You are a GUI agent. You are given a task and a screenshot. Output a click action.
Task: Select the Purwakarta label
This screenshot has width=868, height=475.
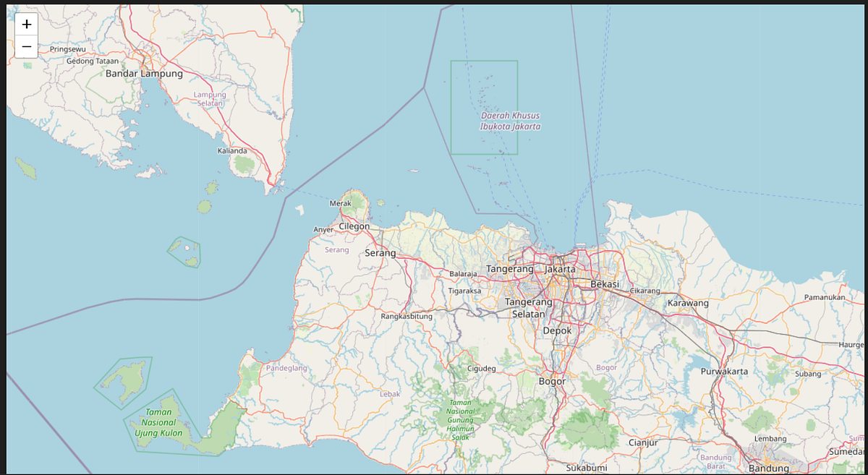pyautogui.click(x=724, y=372)
